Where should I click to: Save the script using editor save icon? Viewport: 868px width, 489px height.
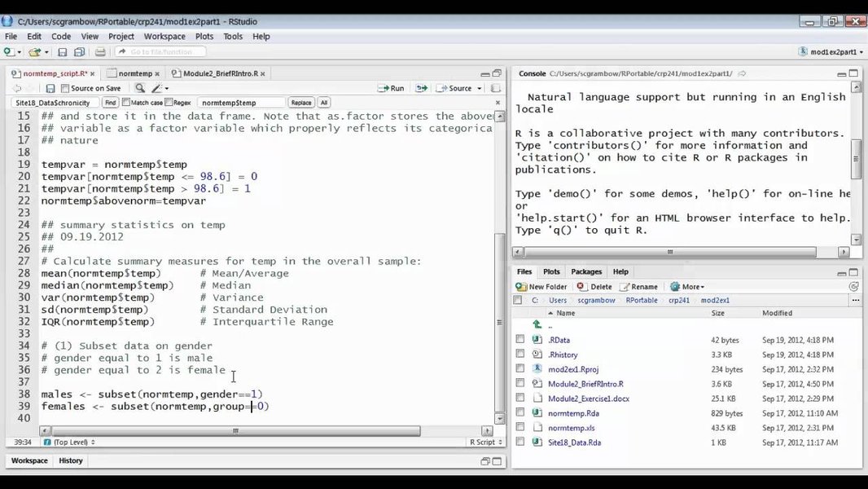click(x=50, y=88)
